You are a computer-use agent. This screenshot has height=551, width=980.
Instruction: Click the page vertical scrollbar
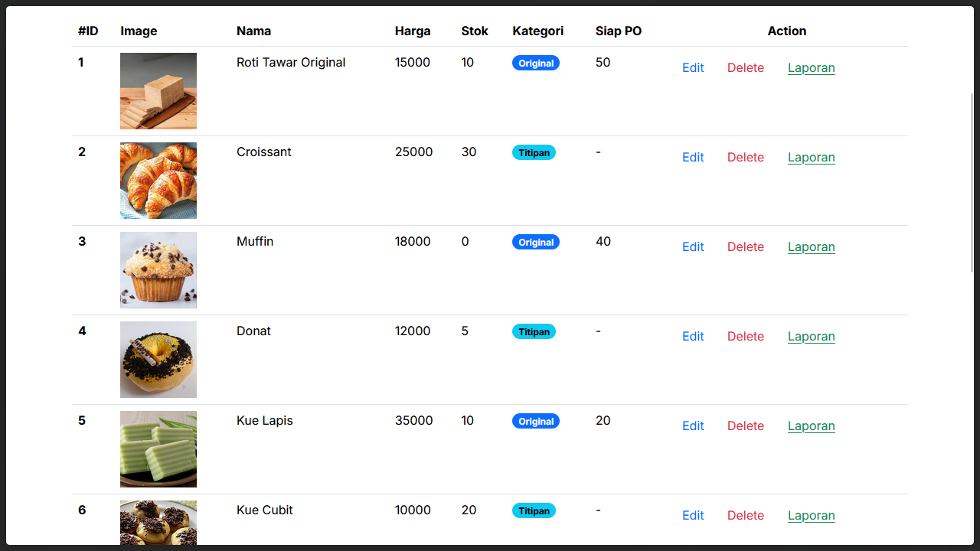[972, 184]
